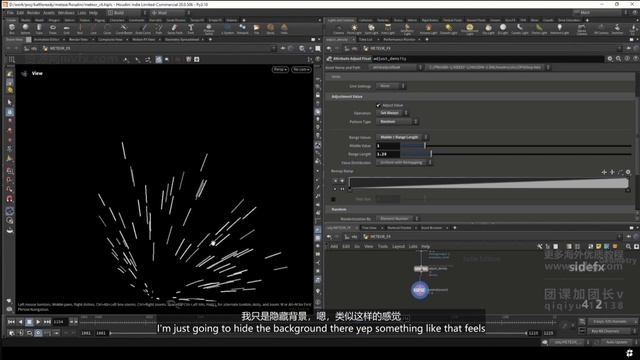Click the Middle Value input field

pyautogui.click(x=388, y=146)
